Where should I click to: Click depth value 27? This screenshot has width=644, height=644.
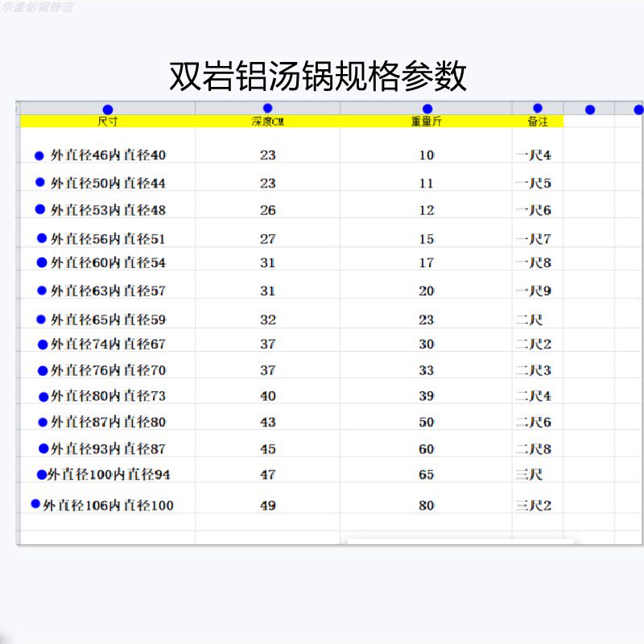pyautogui.click(x=268, y=239)
